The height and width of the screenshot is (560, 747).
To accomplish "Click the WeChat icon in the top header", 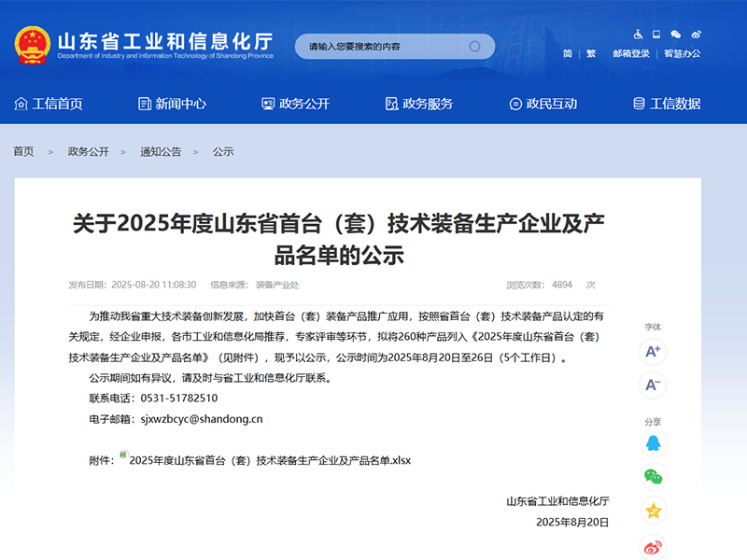I will 675,34.
